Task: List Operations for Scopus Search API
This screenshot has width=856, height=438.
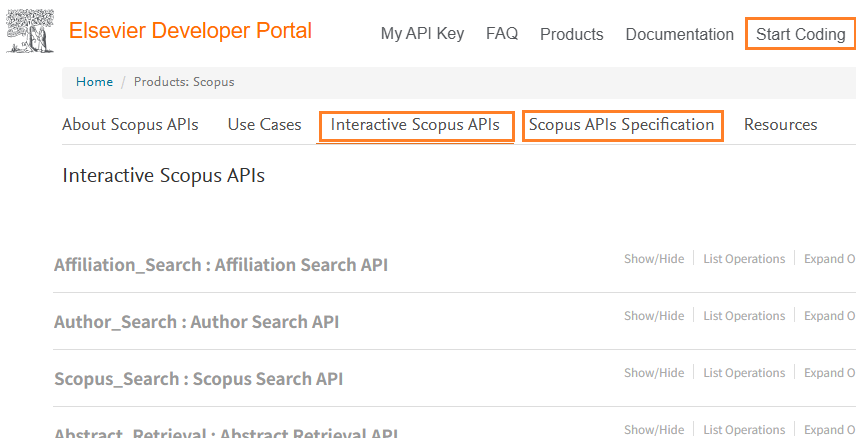Action: [x=744, y=372]
